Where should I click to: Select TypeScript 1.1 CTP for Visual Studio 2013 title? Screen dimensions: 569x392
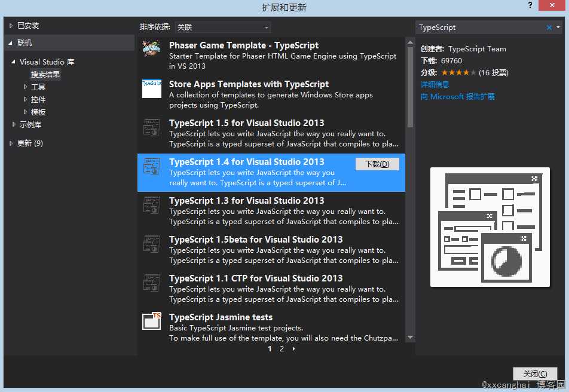pos(256,278)
